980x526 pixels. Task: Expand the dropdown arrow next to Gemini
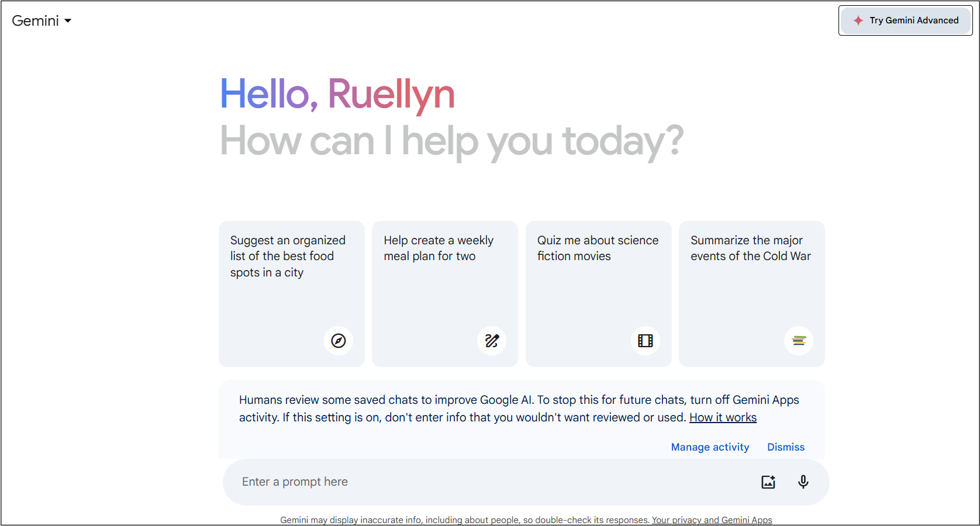[68, 21]
